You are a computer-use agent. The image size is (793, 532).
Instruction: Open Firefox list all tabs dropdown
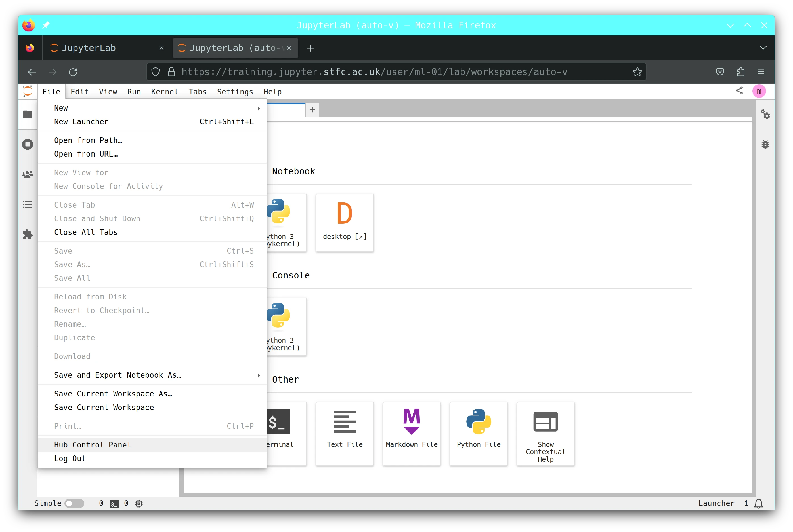click(763, 48)
